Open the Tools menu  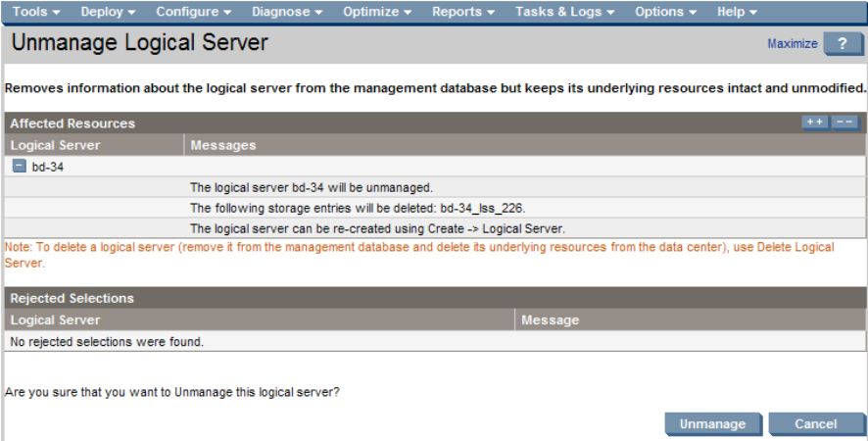click(x=37, y=12)
